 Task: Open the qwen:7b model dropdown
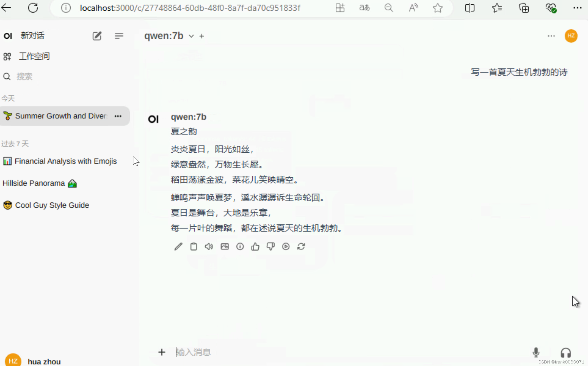coord(191,36)
